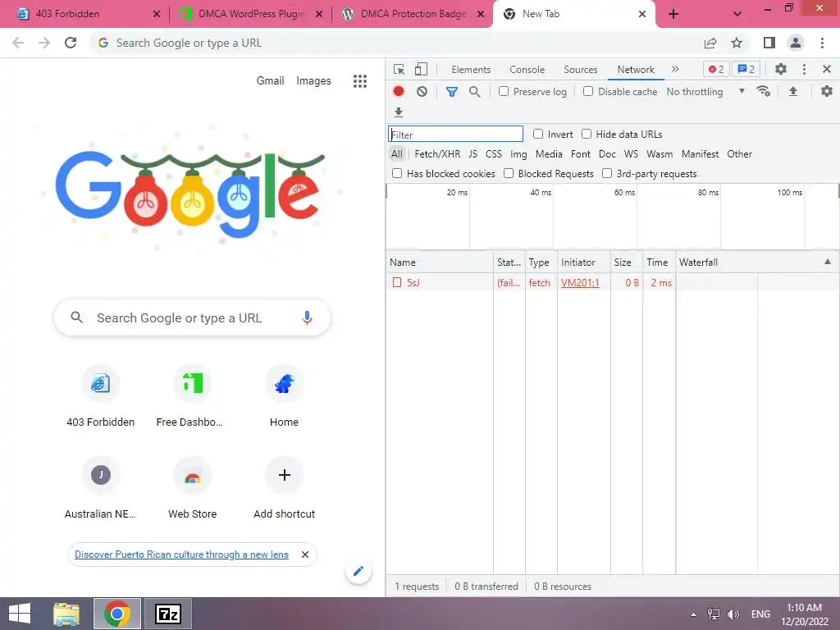Open the No throttling dropdown
The height and width of the screenshot is (630, 840).
[x=705, y=92]
